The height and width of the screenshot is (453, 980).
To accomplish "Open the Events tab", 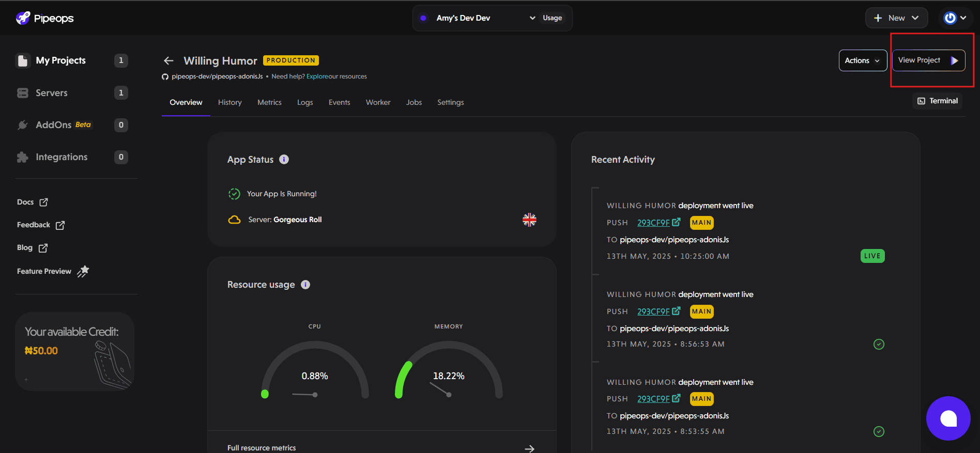I will pos(339,102).
